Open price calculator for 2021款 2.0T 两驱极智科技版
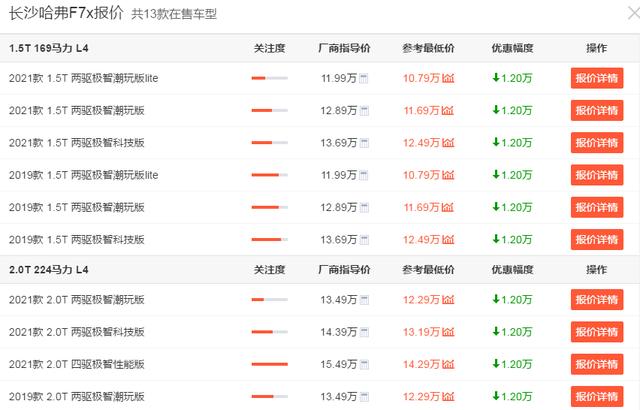This screenshot has height=410, width=640. click(364, 332)
